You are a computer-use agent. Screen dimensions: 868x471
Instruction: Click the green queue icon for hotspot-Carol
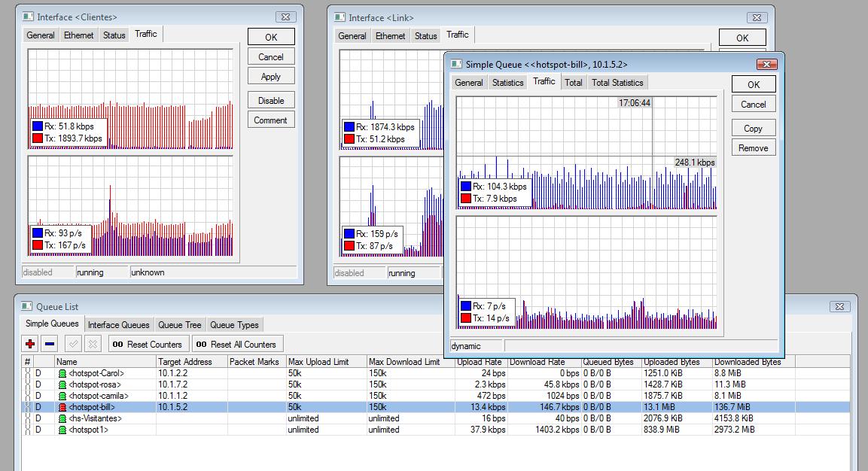(62, 373)
